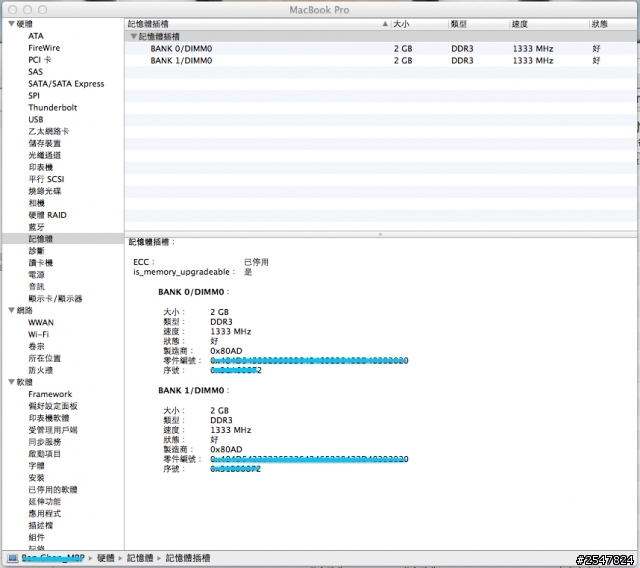
Task: Click 記憶體 in the bottom path bar
Action: click(140, 558)
